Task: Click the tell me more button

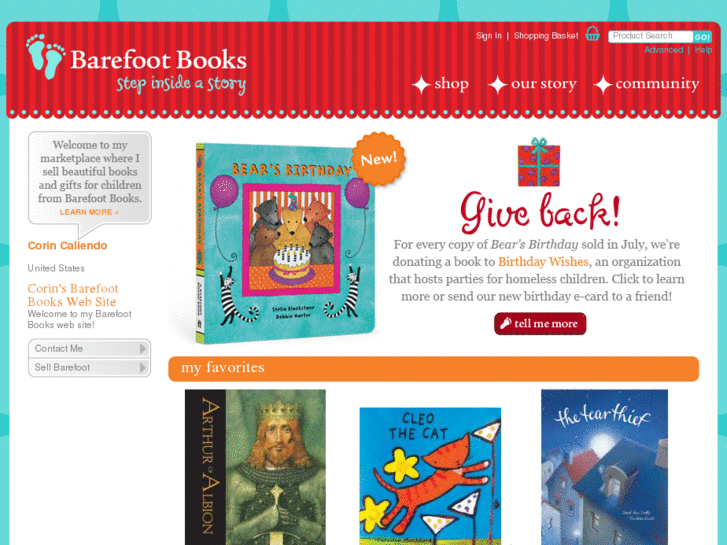Action: [540, 324]
